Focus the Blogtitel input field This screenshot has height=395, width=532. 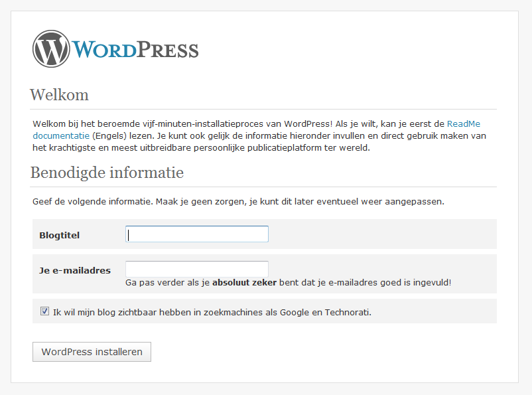[197, 234]
